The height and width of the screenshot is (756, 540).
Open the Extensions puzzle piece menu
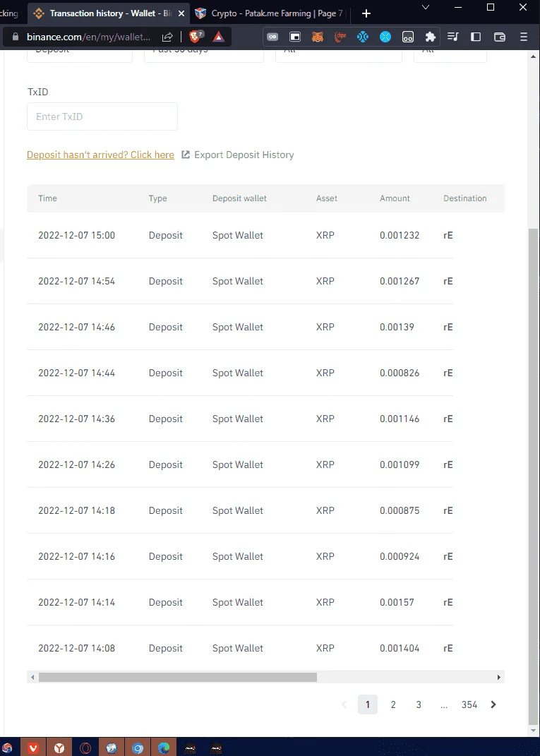click(430, 37)
